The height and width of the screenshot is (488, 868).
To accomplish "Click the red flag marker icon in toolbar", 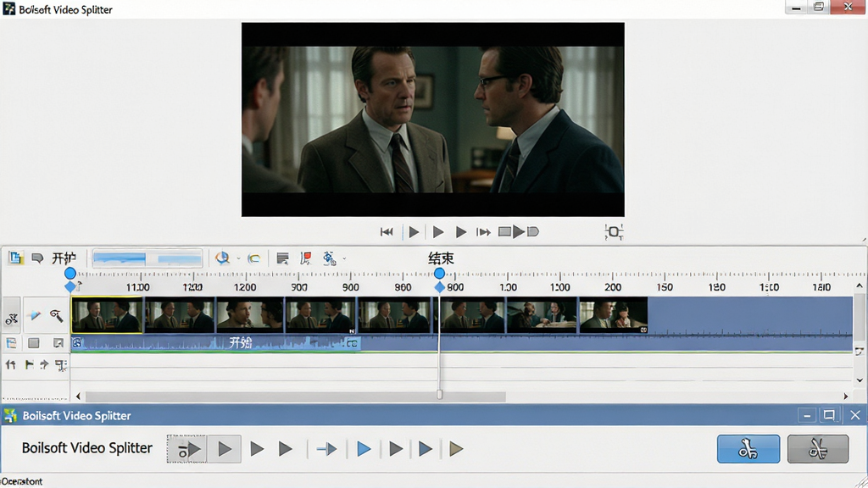I will point(305,258).
